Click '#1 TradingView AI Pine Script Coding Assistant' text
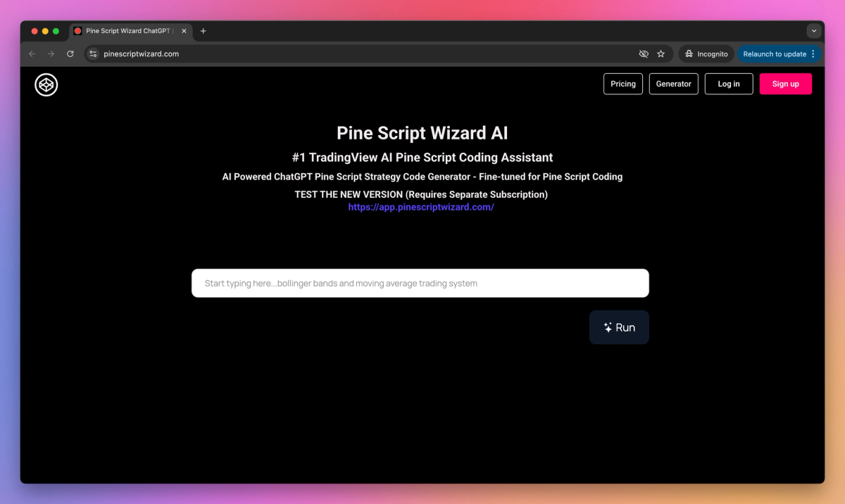This screenshot has width=845, height=504. click(423, 158)
